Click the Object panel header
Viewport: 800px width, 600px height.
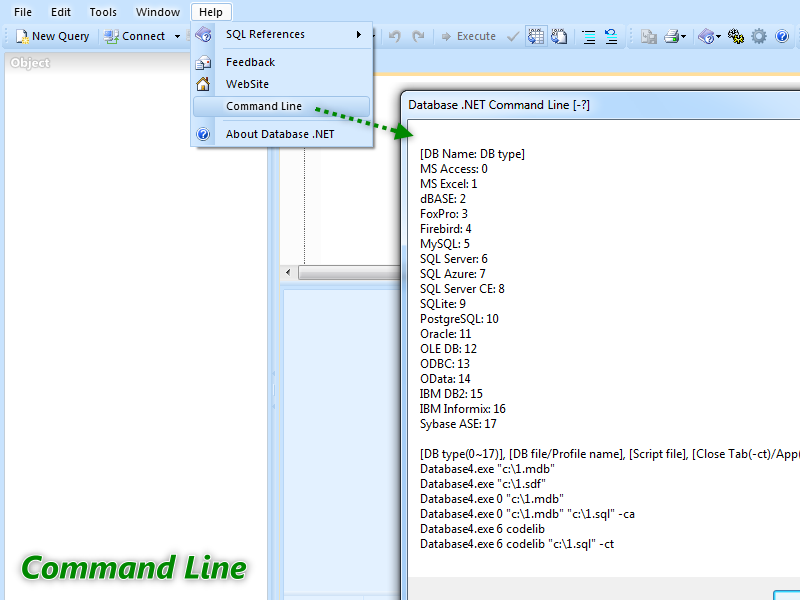click(x=137, y=63)
